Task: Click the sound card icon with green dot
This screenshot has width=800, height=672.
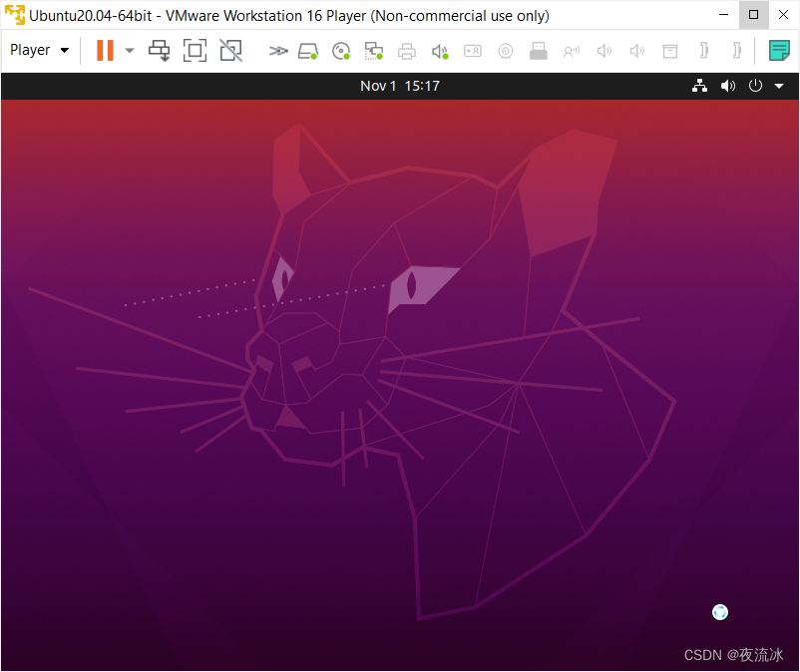Action: [x=440, y=51]
